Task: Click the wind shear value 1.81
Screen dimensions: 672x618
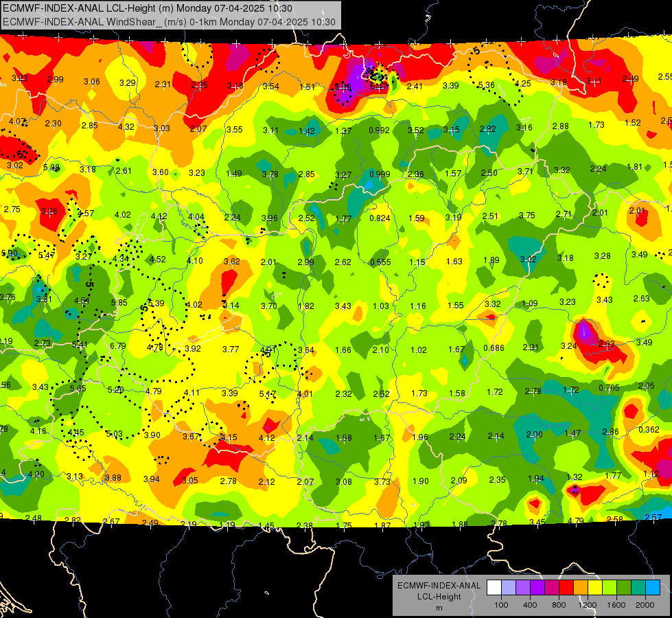Action: click(x=635, y=166)
